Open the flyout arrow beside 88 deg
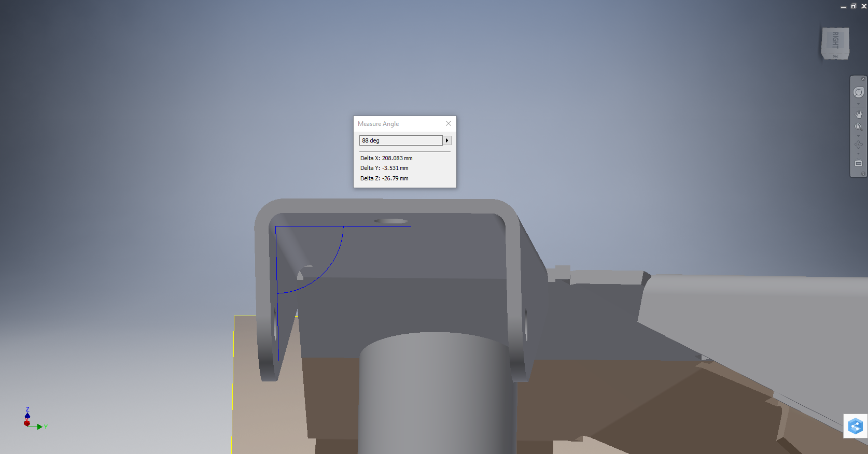Image resolution: width=868 pixels, height=454 pixels. (447, 140)
